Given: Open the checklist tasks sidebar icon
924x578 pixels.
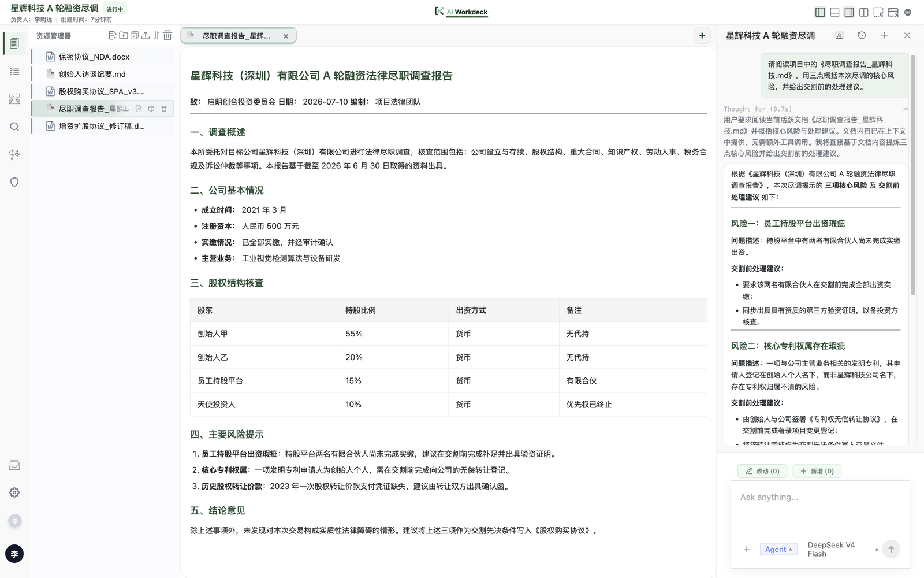Looking at the screenshot, I should click(x=14, y=71).
